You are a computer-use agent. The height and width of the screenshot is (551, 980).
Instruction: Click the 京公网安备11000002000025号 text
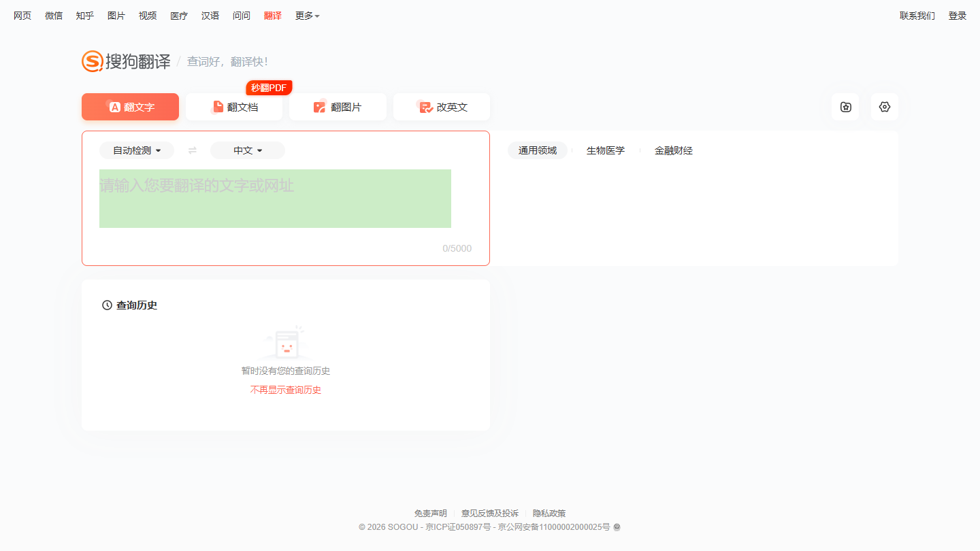[554, 527]
